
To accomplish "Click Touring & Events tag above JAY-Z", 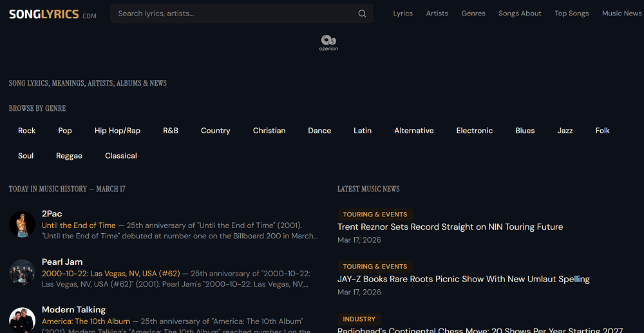I will (x=375, y=267).
